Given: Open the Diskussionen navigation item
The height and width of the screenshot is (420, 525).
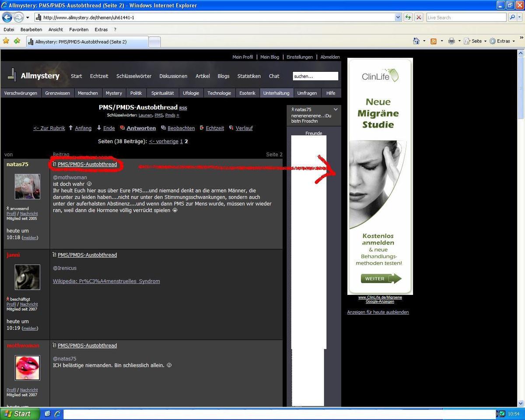Looking at the screenshot, I should pyautogui.click(x=173, y=76).
